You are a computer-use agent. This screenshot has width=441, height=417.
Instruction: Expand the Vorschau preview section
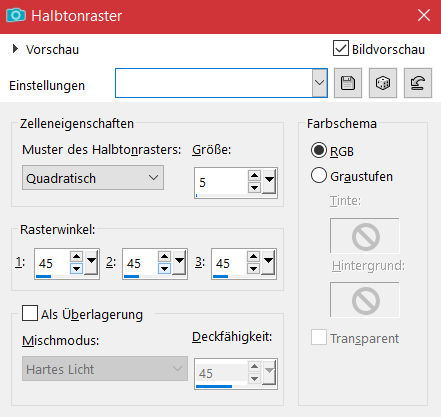(x=15, y=49)
